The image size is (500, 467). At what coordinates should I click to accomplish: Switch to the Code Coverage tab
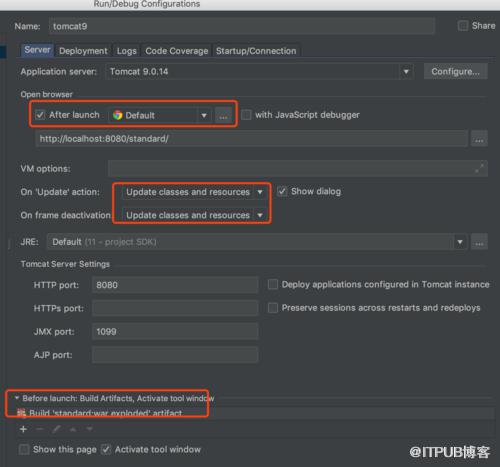[177, 51]
